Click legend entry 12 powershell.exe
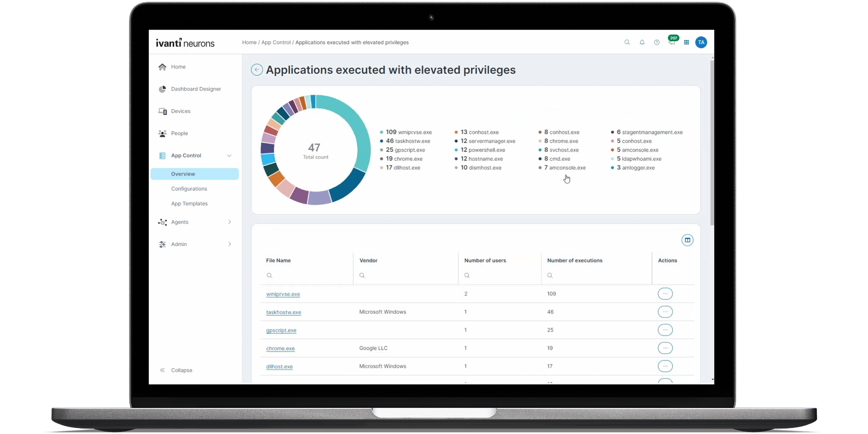Image resolution: width=868 pixels, height=434 pixels. coord(480,150)
